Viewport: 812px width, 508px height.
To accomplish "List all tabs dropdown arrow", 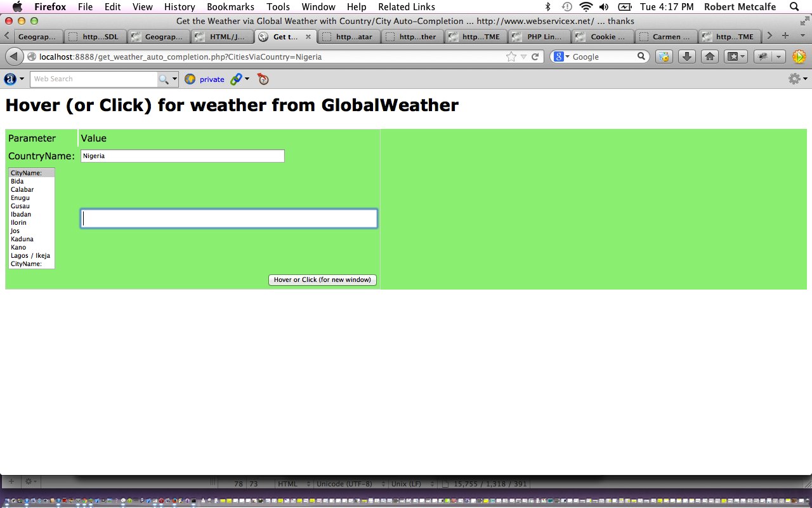I will tap(801, 36).
